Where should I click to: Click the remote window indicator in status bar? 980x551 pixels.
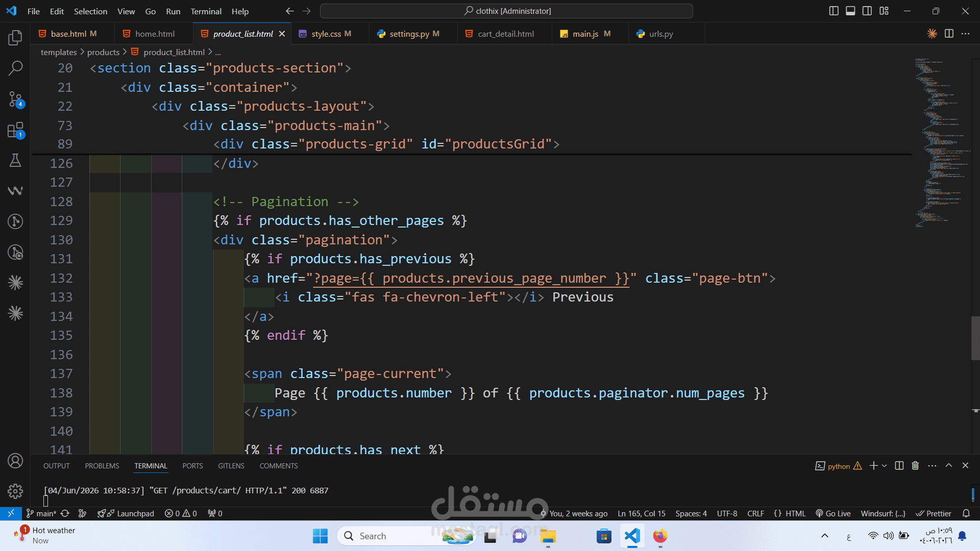pyautogui.click(x=11, y=513)
